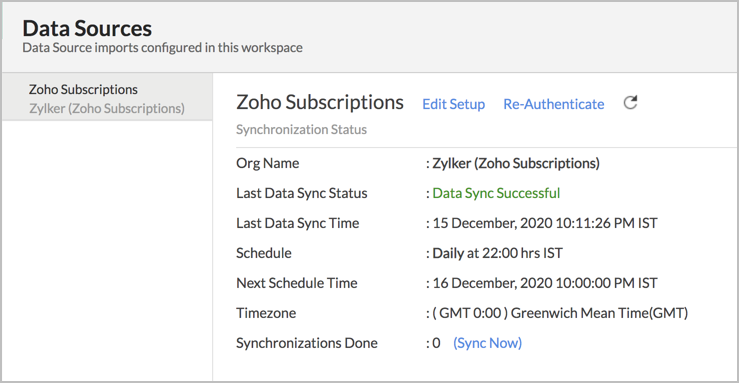Viewport: 739px width, 383px height.
Task: Click the Last Data Sync Status label
Action: click(x=302, y=193)
